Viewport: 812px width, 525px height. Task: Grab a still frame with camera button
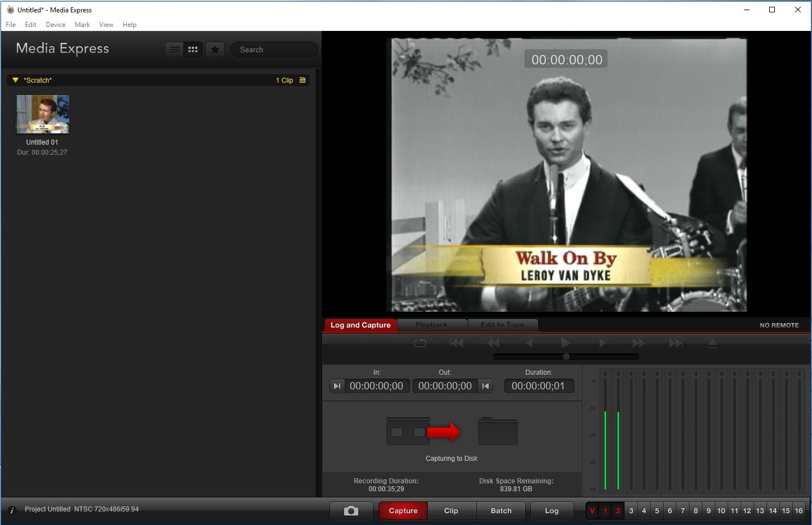pos(351,511)
